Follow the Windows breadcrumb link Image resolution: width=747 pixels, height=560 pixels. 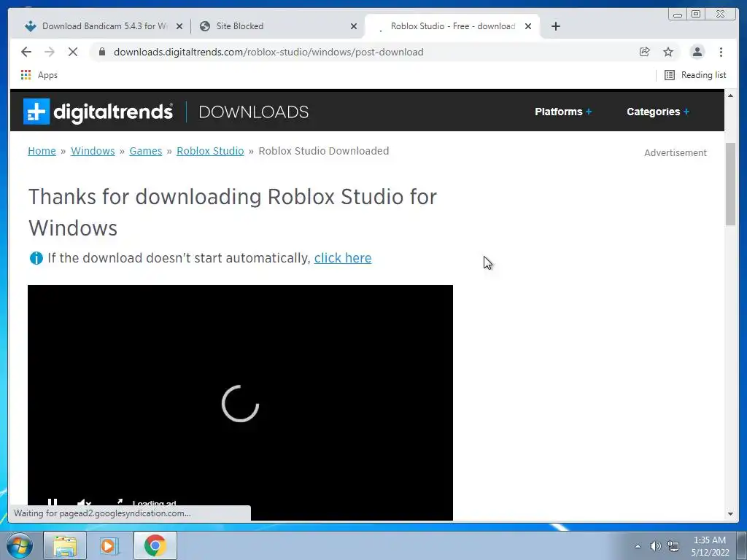point(93,151)
